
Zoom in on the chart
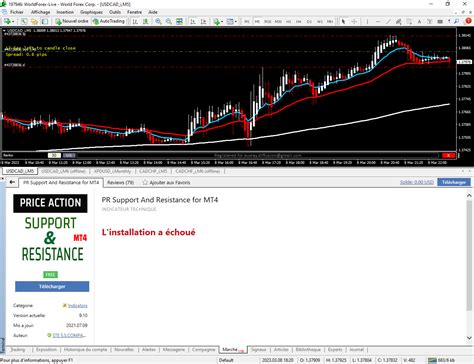click(x=158, y=21)
